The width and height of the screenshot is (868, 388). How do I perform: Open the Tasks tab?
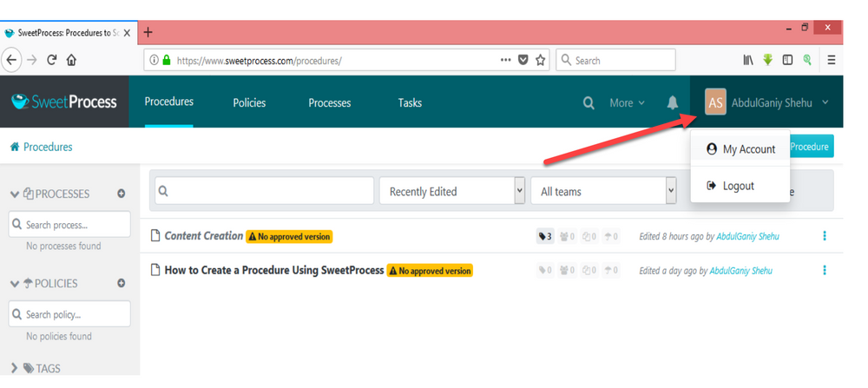(410, 103)
